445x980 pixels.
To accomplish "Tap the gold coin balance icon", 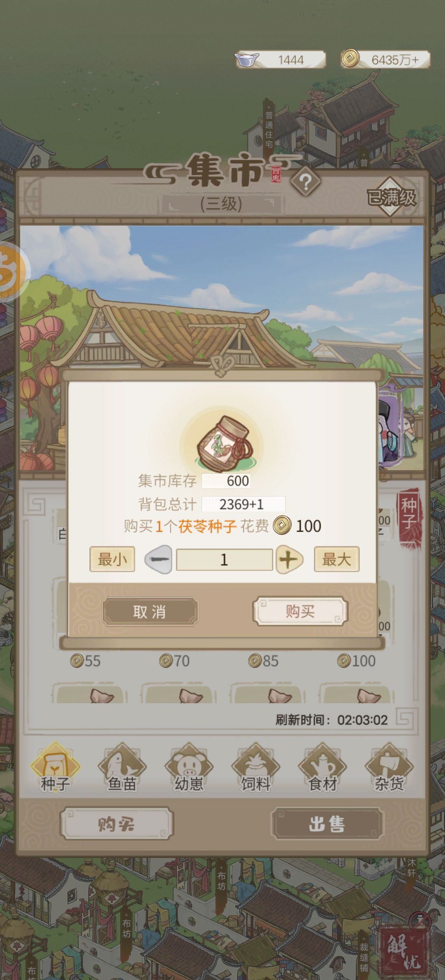I will 350,59.
